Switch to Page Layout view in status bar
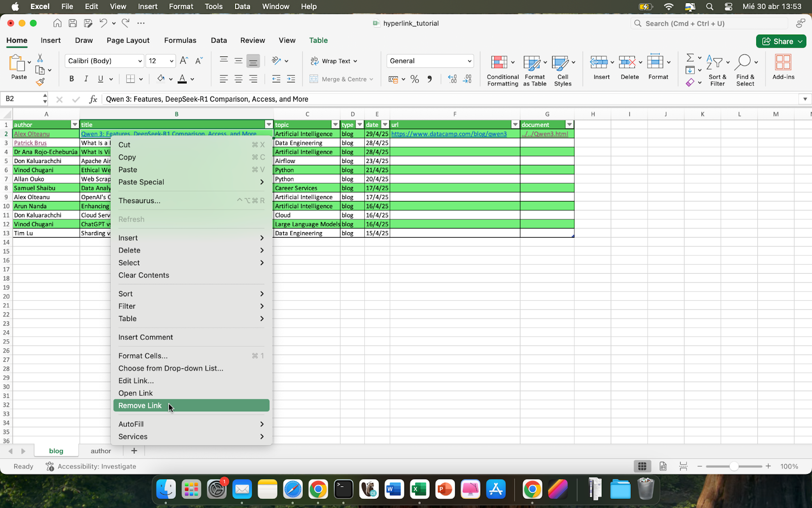Viewport: 812px width, 508px height. [x=663, y=466]
